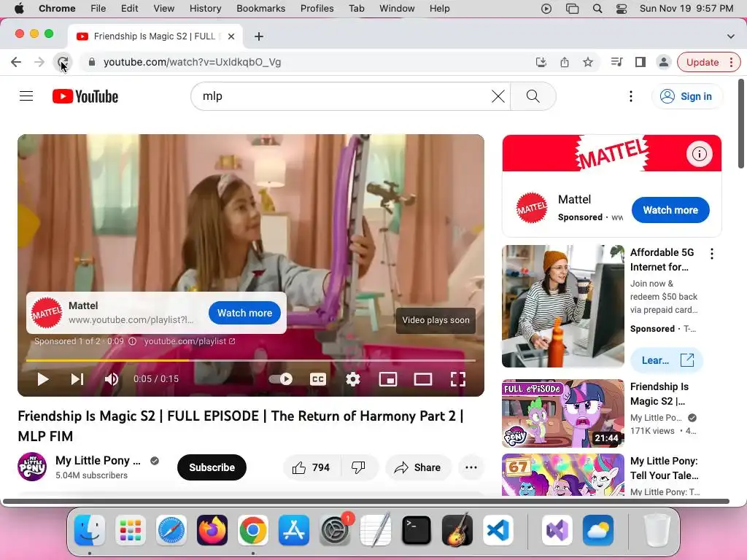This screenshot has width=747, height=560.
Task: Reload the page with the refresh icon
Action: pos(63,62)
